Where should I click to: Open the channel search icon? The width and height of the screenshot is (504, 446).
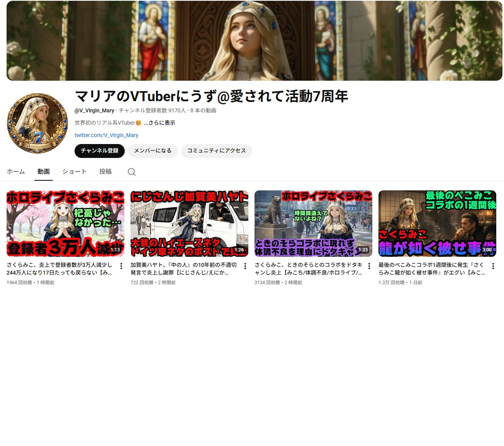point(132,172)
